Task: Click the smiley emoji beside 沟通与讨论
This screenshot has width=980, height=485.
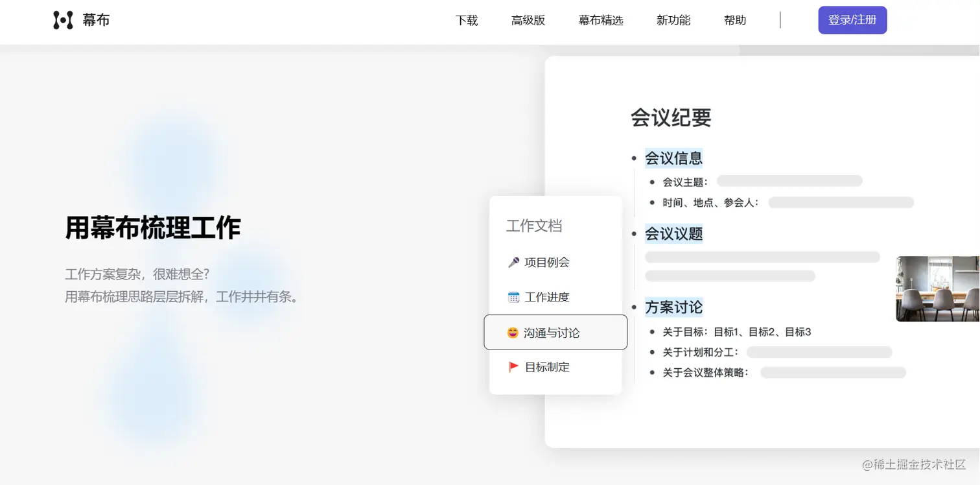Action: 513,333
